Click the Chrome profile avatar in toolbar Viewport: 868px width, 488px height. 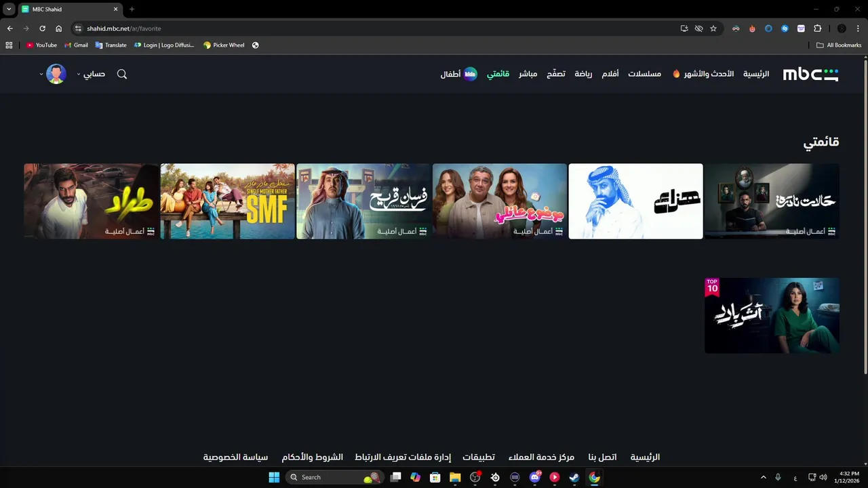pos(842,28)
